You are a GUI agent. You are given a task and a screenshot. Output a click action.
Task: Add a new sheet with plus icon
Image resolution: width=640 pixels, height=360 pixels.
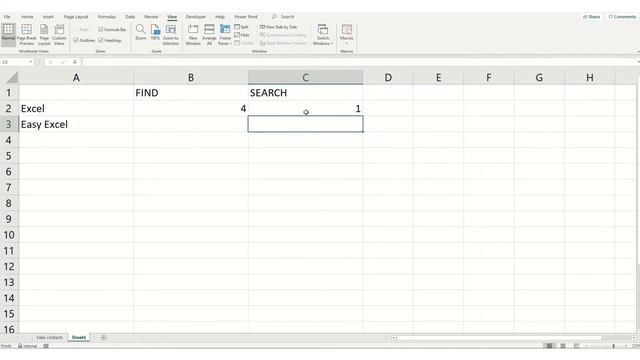tap(103, 338)
